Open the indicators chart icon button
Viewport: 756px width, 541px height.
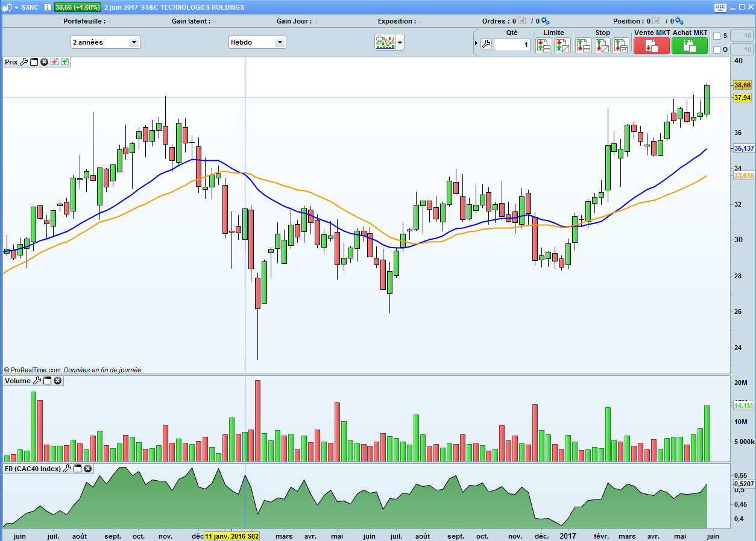coord(385,42)
